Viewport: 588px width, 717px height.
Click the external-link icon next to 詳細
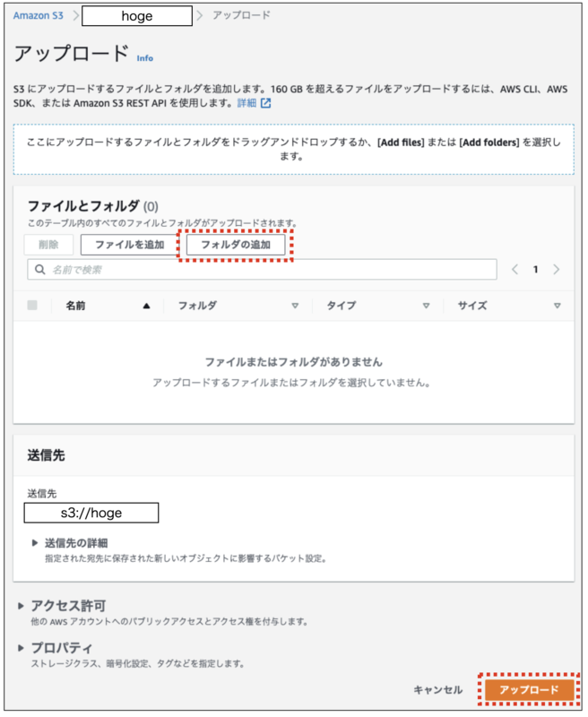265,103
